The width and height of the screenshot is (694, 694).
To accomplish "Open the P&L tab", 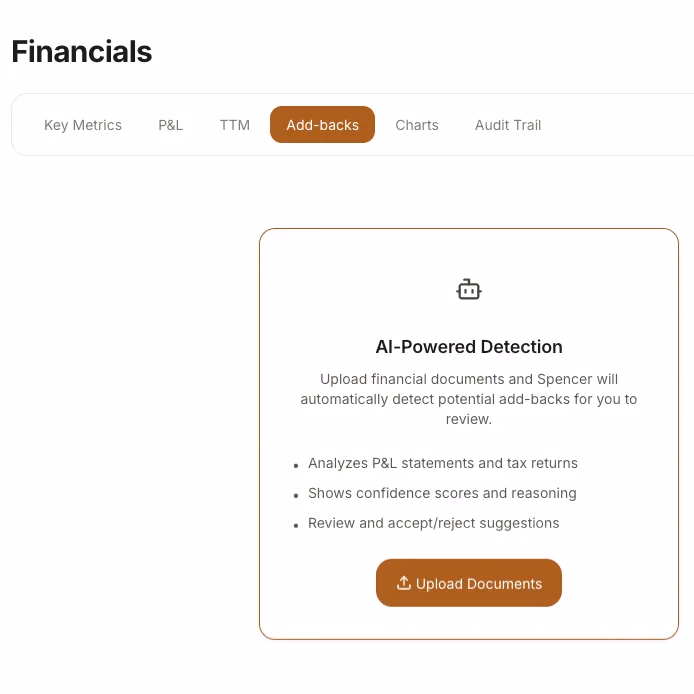I will pos(171,125).
